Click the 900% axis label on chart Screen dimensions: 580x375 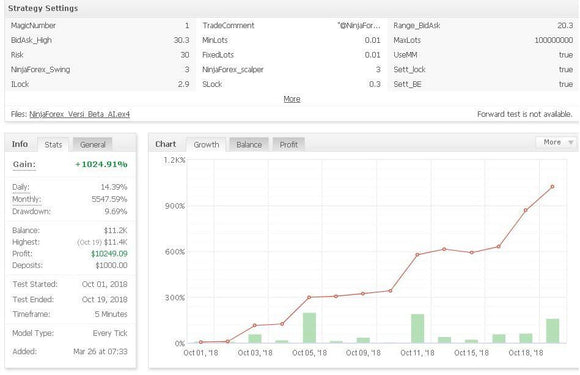tap(175, 206)
